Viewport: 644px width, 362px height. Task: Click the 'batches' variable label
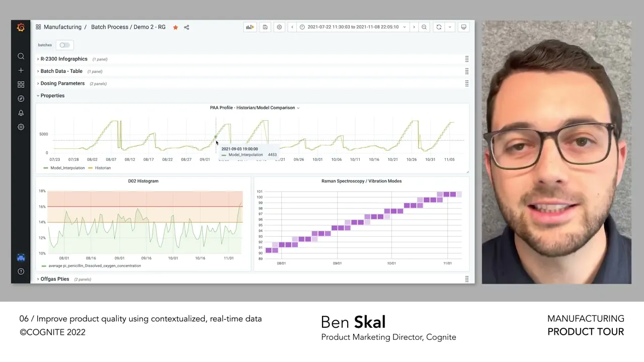pyautogui.click(x=45, y=45)
